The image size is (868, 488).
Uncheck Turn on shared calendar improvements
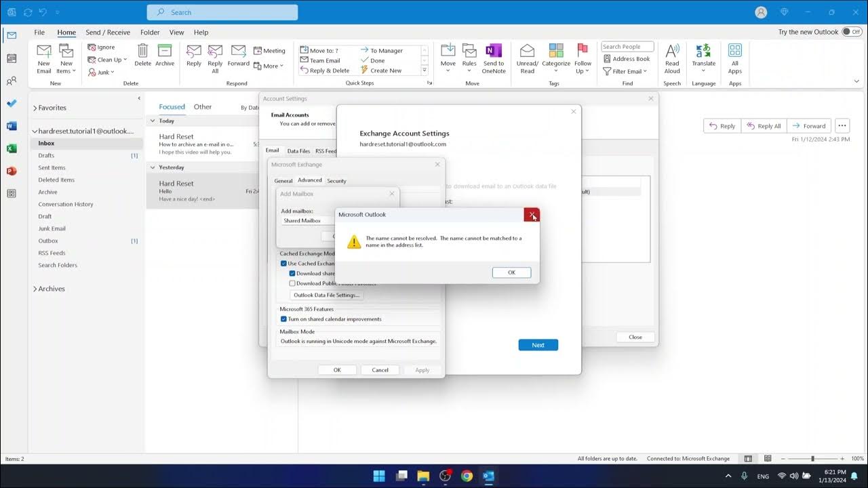284,319
